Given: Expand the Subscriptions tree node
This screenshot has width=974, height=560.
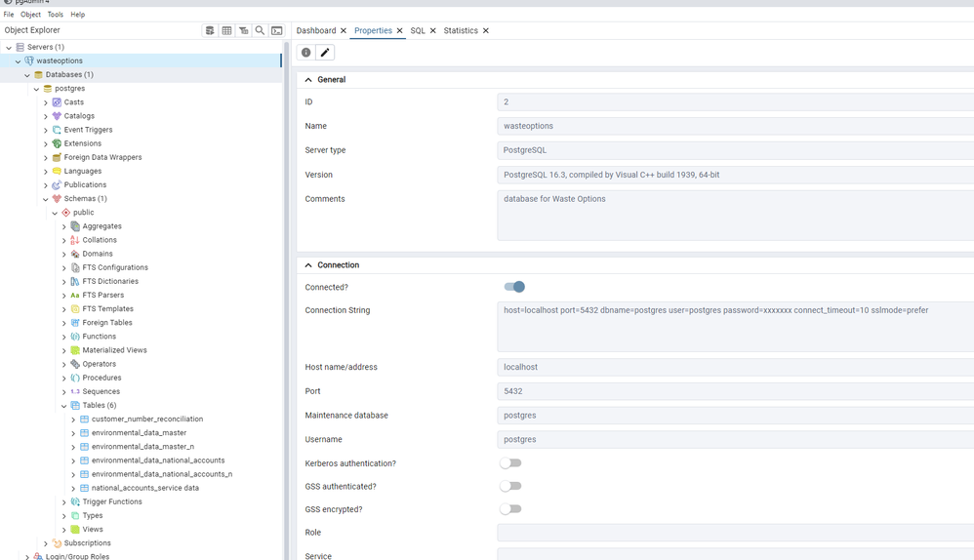Looking at the screenshot, I should tap(46, 543).
